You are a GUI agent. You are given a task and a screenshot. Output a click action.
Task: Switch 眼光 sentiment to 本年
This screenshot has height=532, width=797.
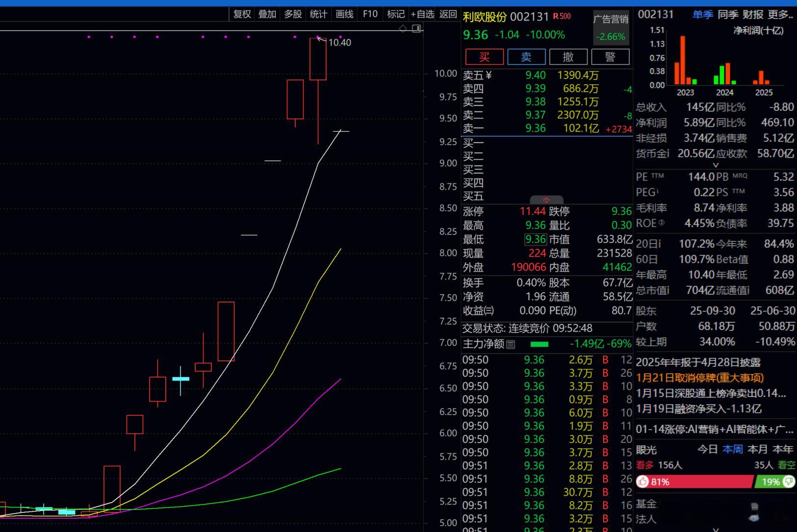pyautogui.click(x=783, y=449)
